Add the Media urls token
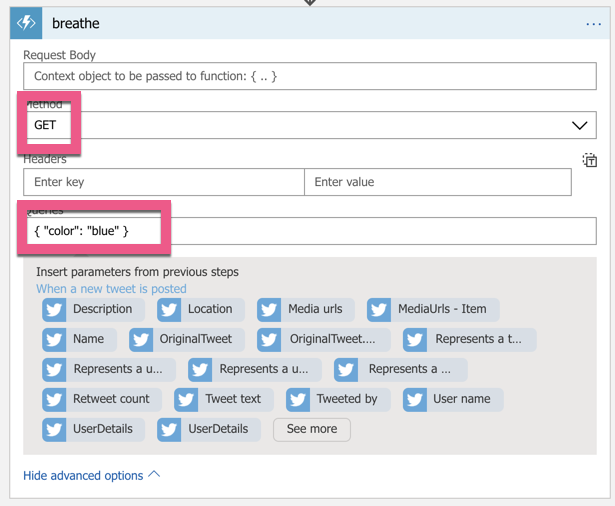 (x=304, y=309)
